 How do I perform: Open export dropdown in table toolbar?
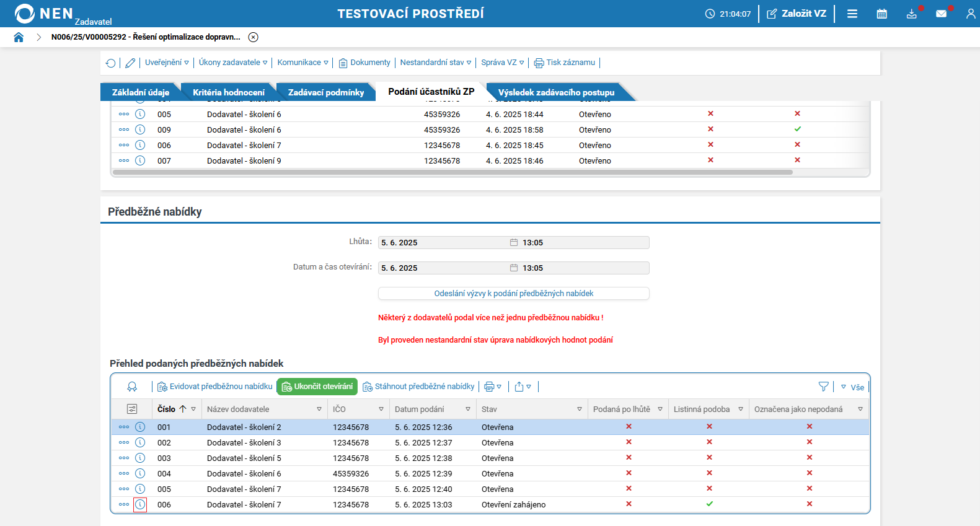[523, 387]
